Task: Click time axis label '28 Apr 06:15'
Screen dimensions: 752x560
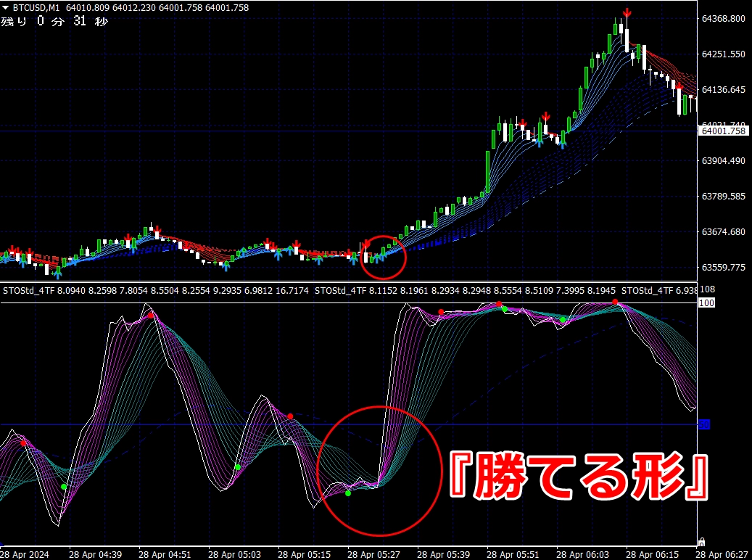Action: pos(652,555)
